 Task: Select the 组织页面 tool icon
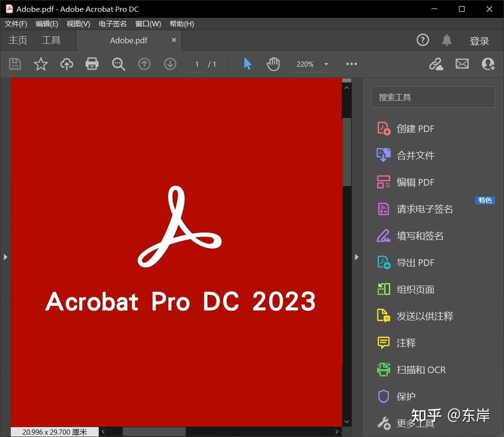pos(383,289)
